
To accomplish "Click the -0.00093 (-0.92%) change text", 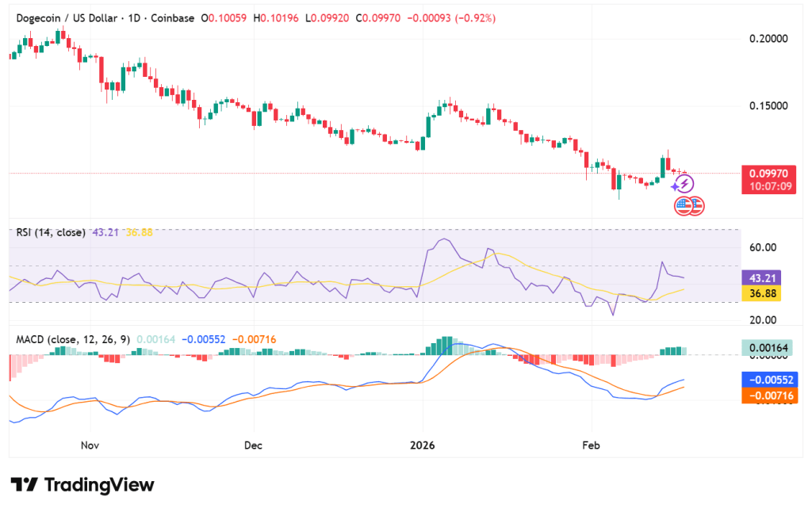I will pyautogui.click(x=451, y=18).
